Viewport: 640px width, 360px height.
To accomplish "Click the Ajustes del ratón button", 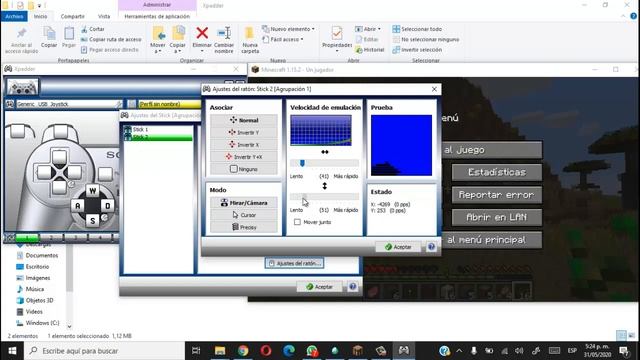I will click(x=294, y=263).
